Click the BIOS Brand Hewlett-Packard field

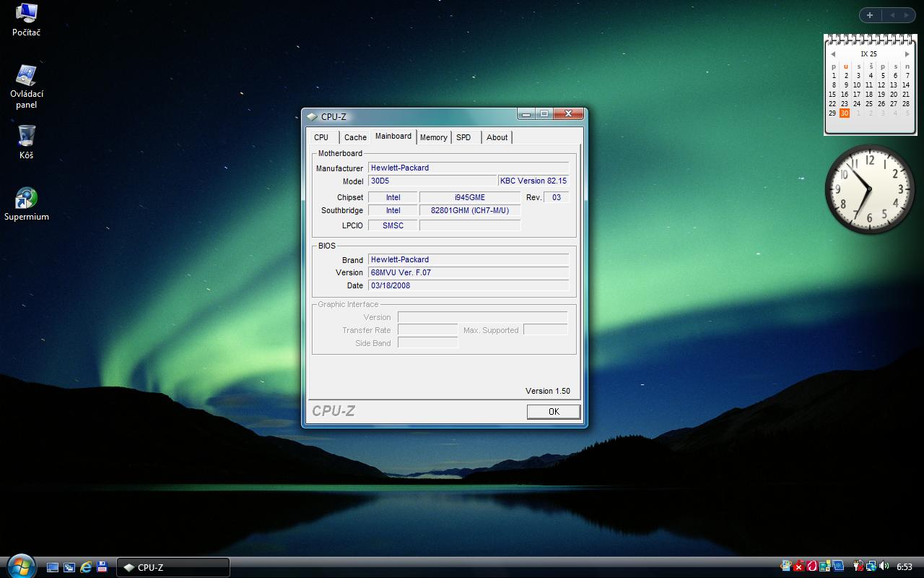click(x=468, y=259)
